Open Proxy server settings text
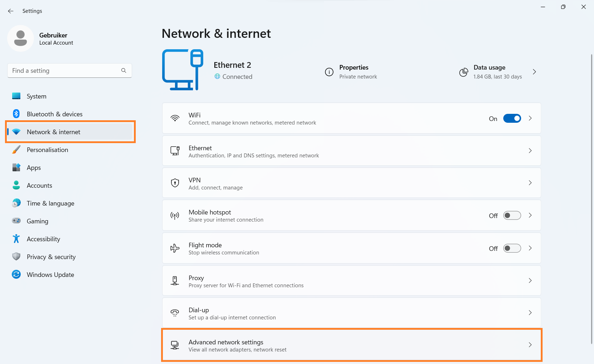Viewport: 594px width, 364px height. [x=246, y=285]
